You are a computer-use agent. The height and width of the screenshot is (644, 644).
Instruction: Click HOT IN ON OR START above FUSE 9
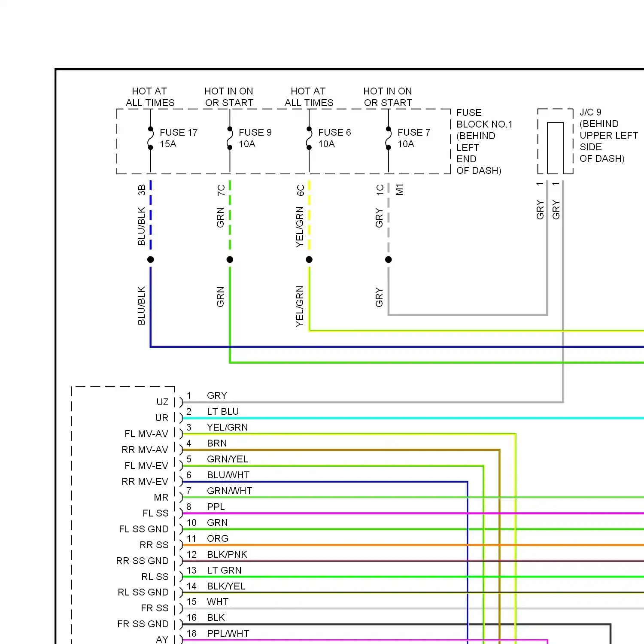click(229, 97)
